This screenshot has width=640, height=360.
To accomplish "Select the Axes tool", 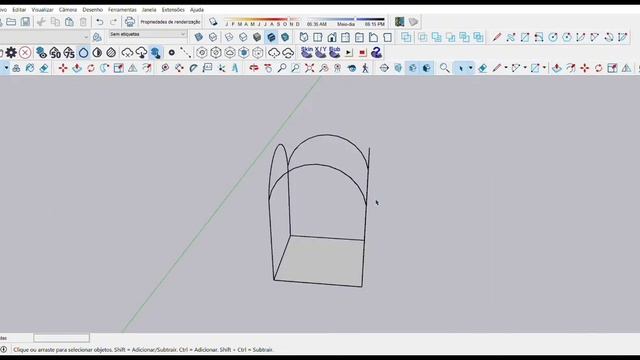I will tap(221, 68).
